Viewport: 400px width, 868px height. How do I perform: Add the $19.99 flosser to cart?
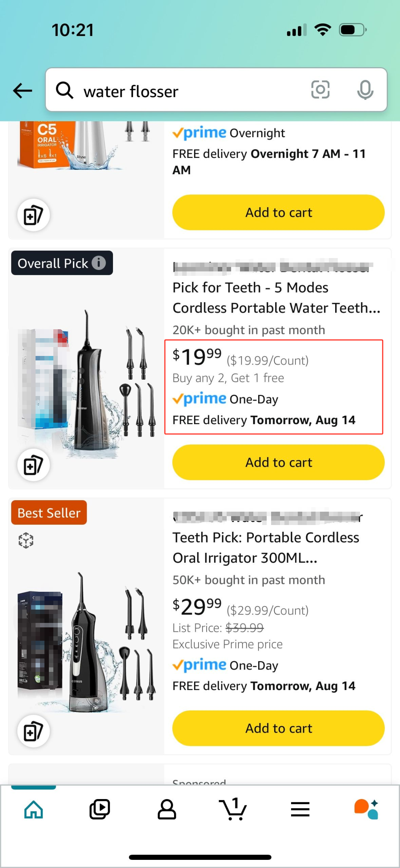[x=278, y=462]
